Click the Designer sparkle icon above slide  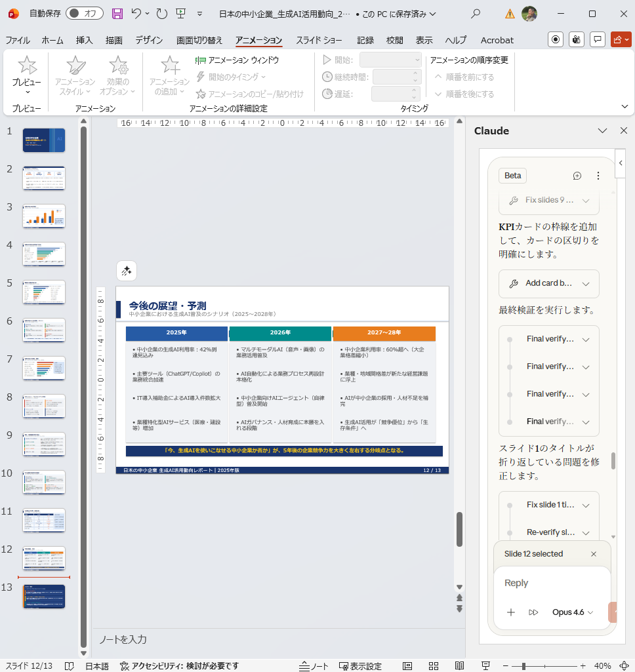pos(127,271)
